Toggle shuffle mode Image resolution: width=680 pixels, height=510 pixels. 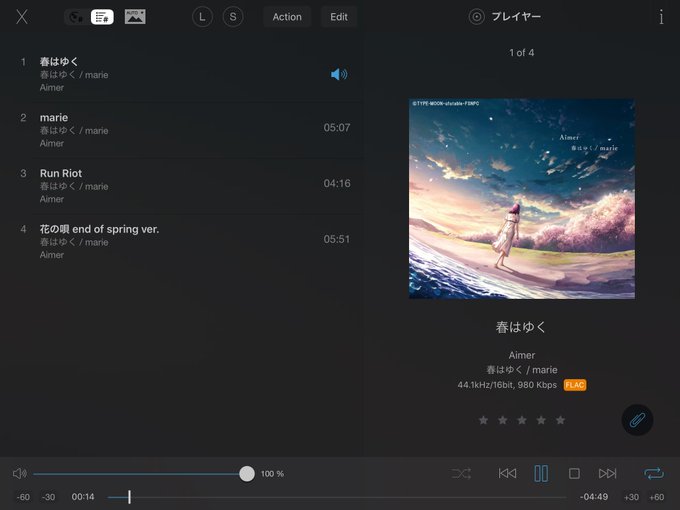[461, 474]
